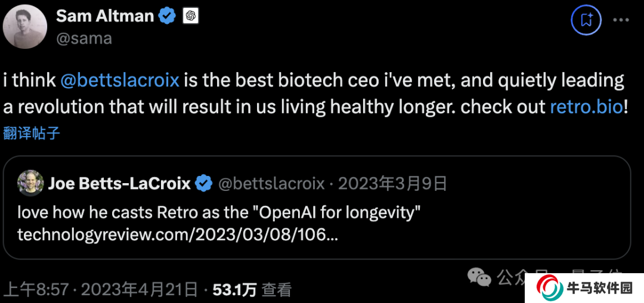644x303 pixels.
Task: Click the 53.1万 查看 view count
Action: pyautogui.click(x=252, y=290)
